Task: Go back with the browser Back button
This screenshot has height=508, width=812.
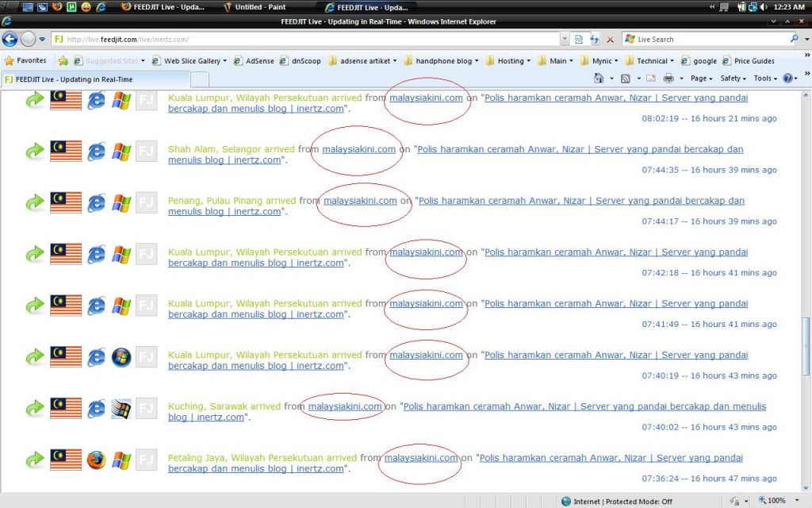Action: (10, 39)
